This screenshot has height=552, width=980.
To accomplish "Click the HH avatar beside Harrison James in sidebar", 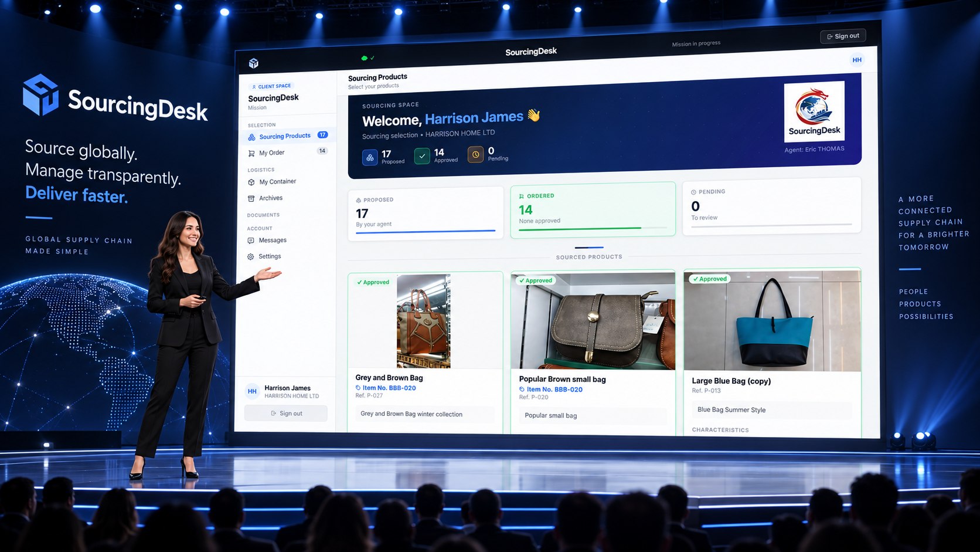I will (252, 391).
